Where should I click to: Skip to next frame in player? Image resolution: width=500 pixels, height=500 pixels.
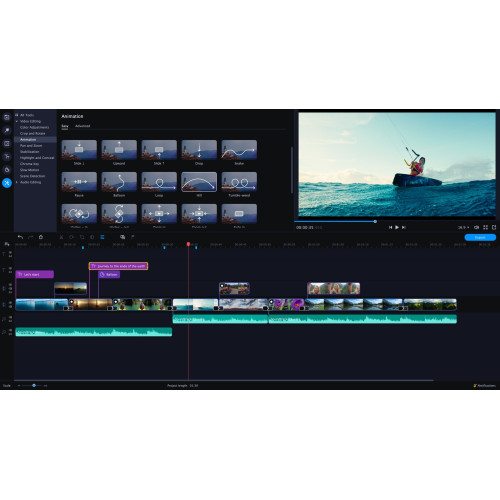pyautogui.click(x=404, y=227)
